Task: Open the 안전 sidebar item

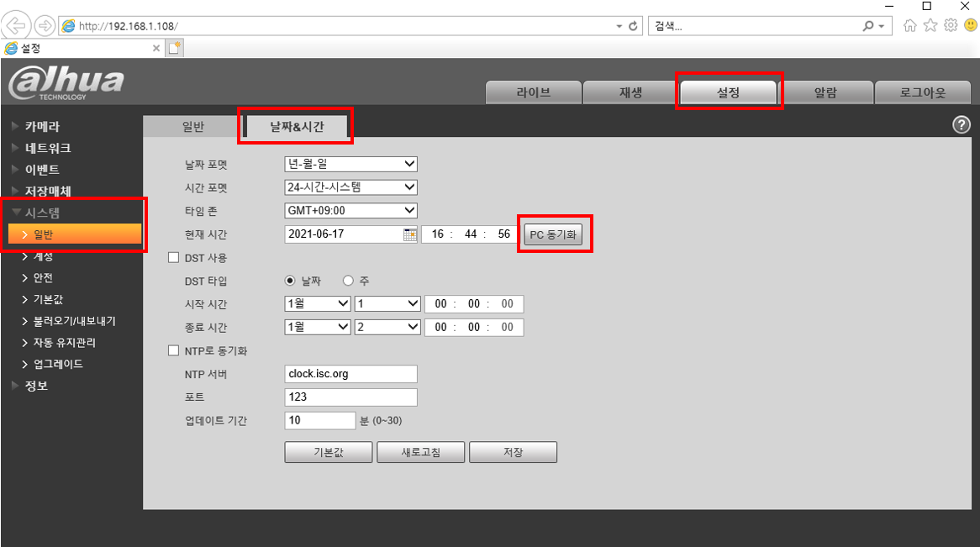Action: point(43,277)
